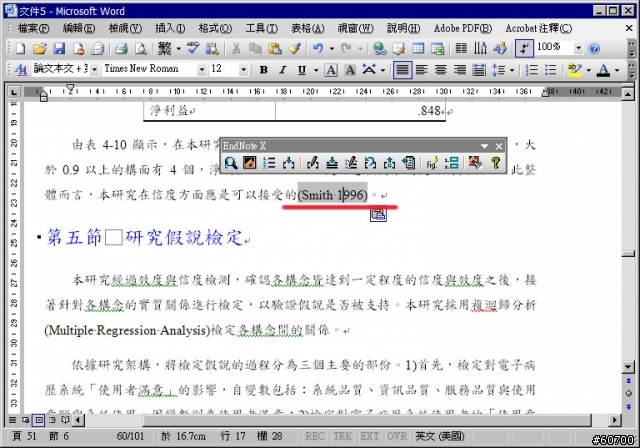Open EndNote Find Citation magnifier
Image resolution: width=640 pixels, height=448 pixels.
coord(231,163)
